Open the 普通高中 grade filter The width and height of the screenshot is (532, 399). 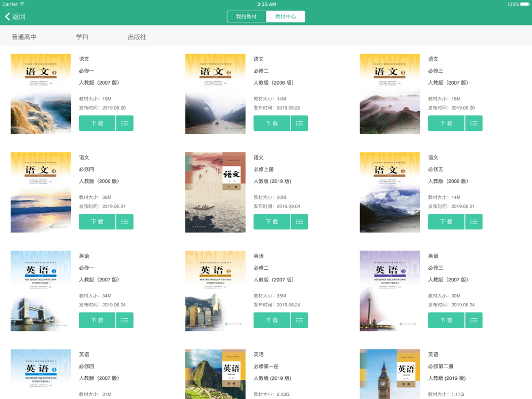(24, 37)
